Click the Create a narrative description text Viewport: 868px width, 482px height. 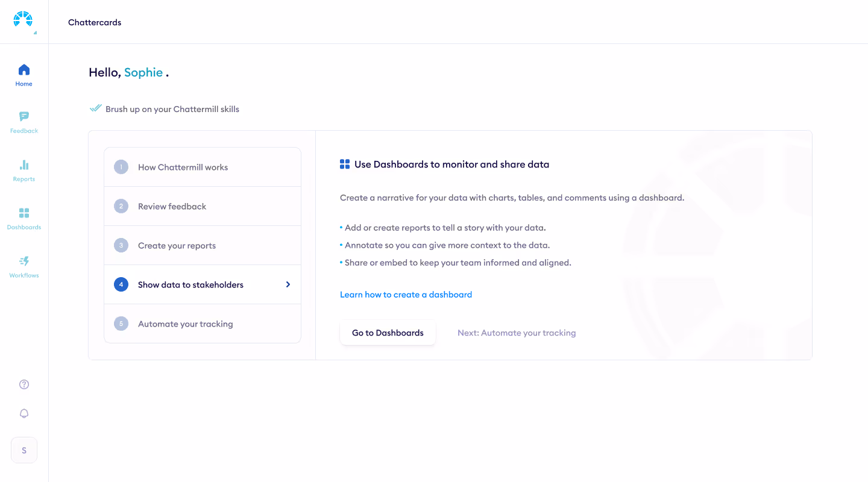(x=512, y=198)
